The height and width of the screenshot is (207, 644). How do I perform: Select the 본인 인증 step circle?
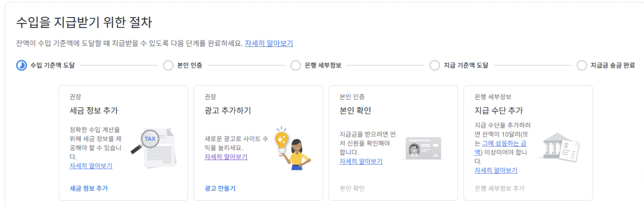click(x=168, y=65)
